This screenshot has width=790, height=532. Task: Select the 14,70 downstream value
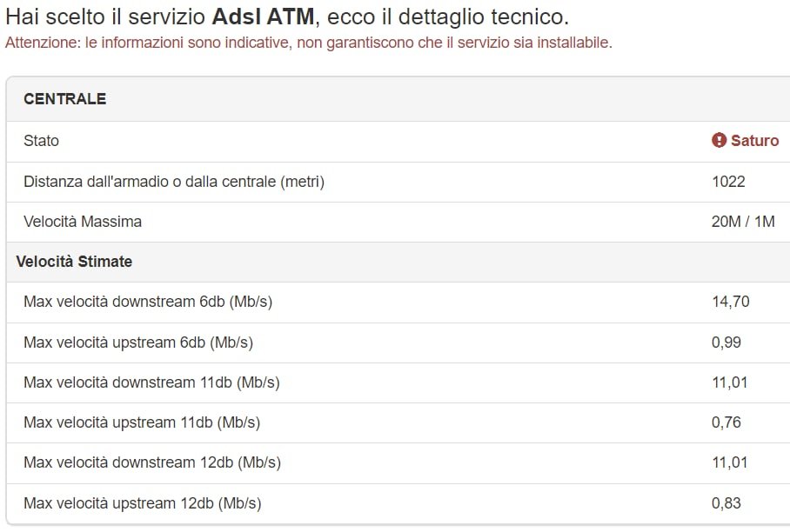pyautogui.click(x=730, y=302)
